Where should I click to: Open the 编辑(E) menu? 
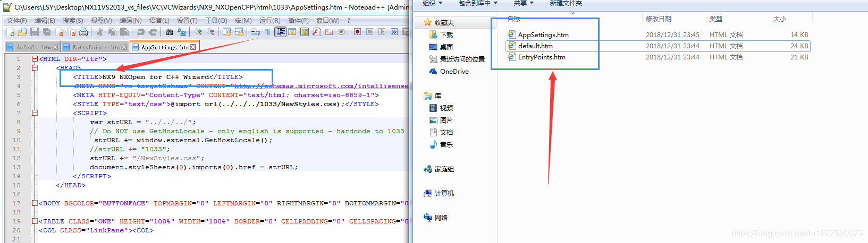click(45, 21)
